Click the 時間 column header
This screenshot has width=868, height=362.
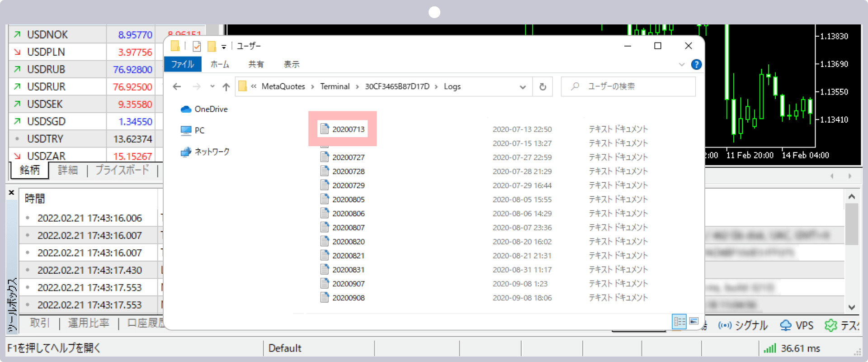35,199
